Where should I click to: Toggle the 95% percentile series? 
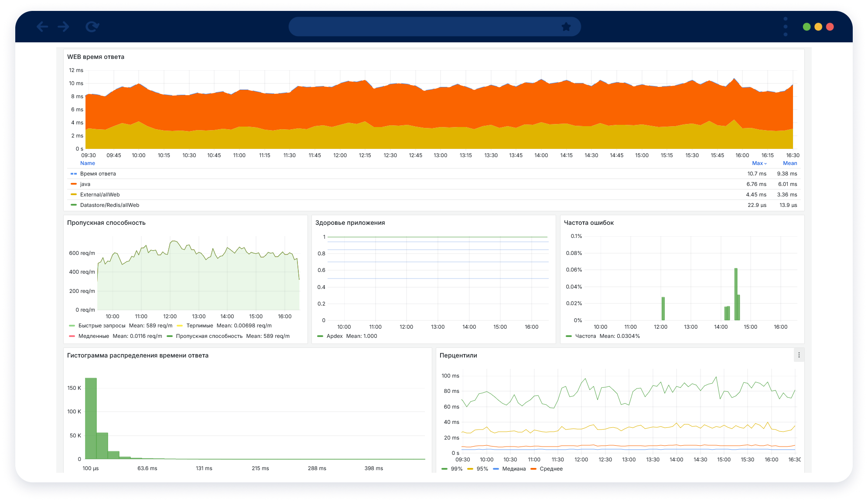pyautogui.click(x=482, y=469)
